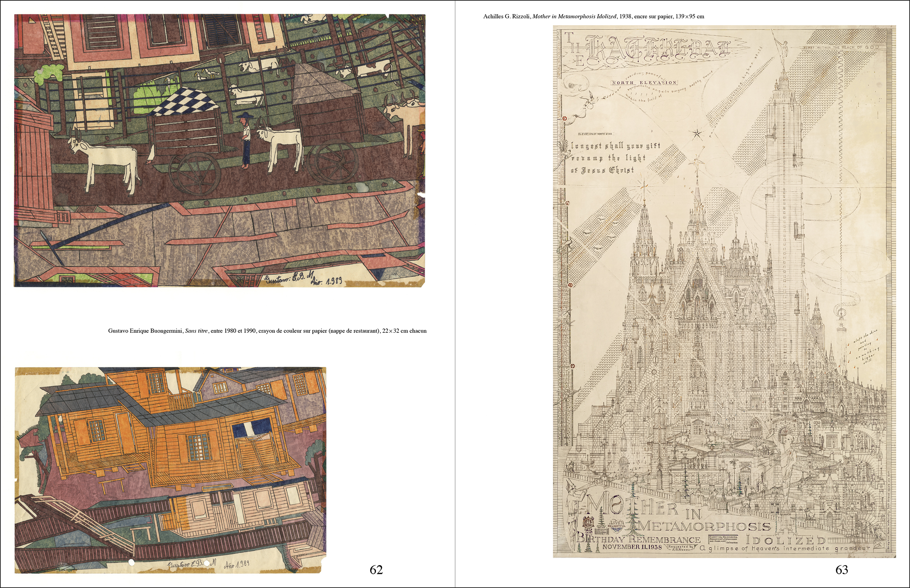Click the Achilles G. Rizzoli caption text
Image resolution: width=910 pixels, height=588 pixels.
pyautogui.click(x=594, y=16)
